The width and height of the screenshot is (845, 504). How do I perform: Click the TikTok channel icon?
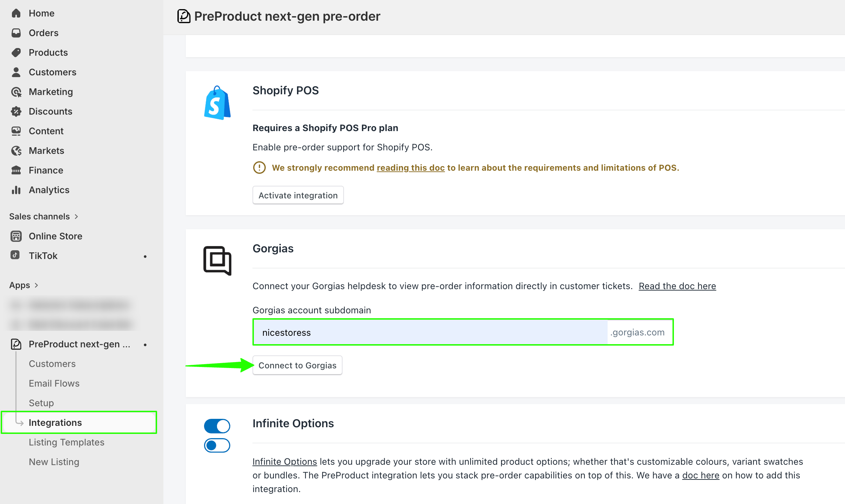(15, 255)
